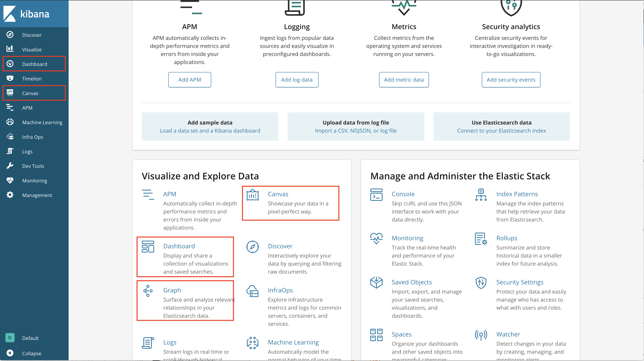Open Dev Tools via its wrench icon
The height and width of the screenshot is (361, 644).
pyautogui.click(x=10, y=166)
